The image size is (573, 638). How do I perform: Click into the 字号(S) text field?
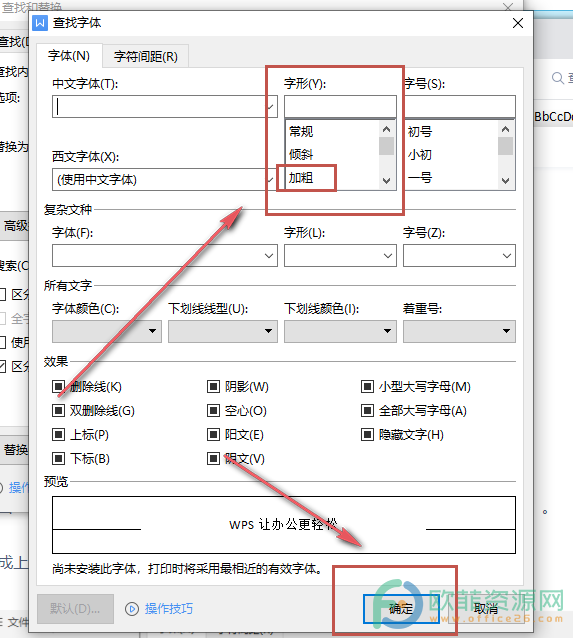coord(459,107)
